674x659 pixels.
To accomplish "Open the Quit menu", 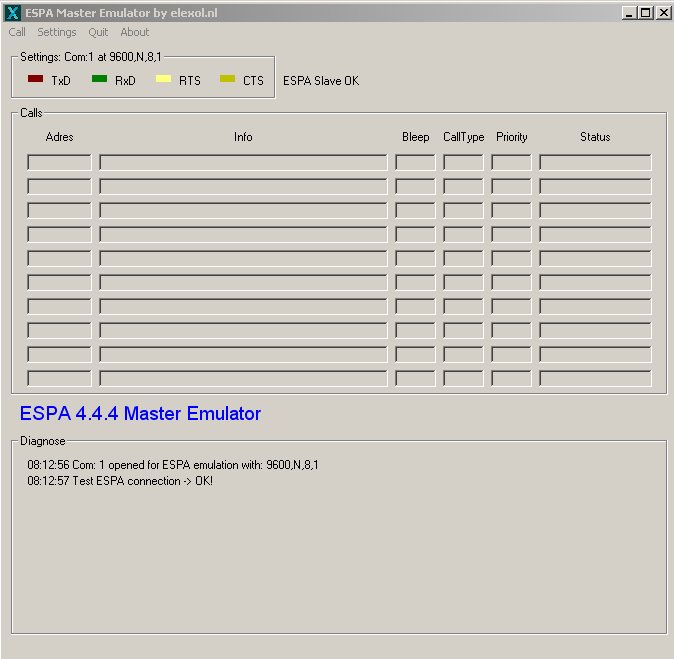I will click(x=98, y=32).
